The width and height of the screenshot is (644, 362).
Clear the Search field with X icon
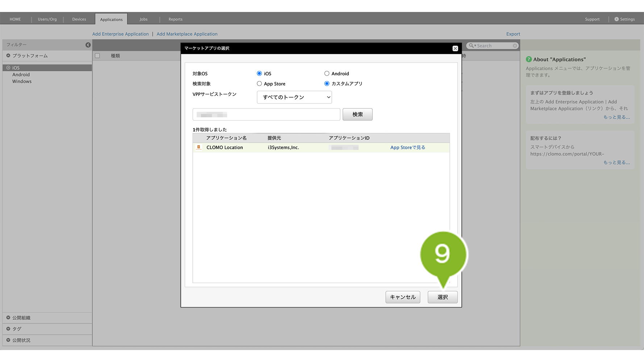pyautogui.click(x=515, y=46)
